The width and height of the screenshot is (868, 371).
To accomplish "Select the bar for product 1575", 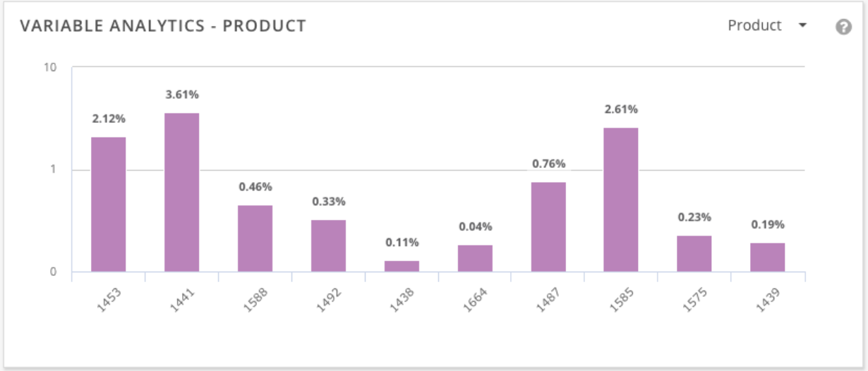I will pyautogui.click(x=694, y=254).
